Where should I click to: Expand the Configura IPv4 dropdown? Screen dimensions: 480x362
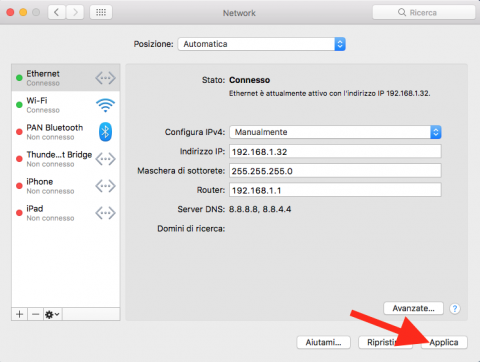click(x=335, y=132)
